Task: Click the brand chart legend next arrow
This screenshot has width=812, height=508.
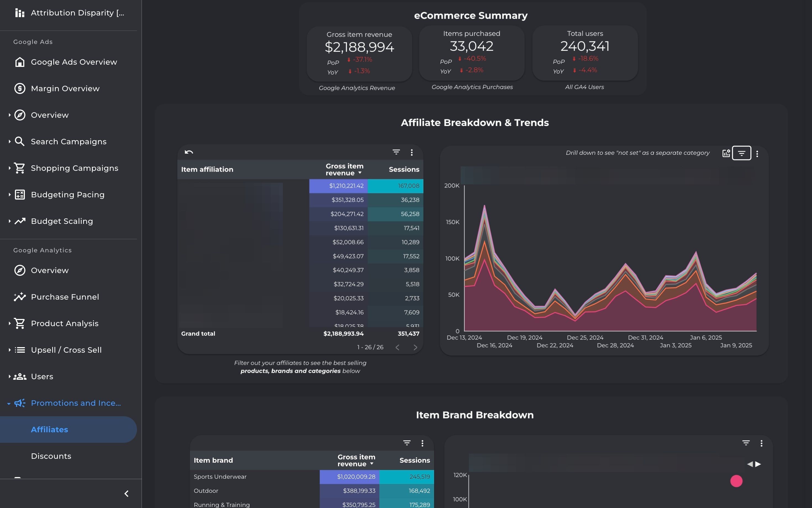Action: pyautogui.click(x=758, y=464)
